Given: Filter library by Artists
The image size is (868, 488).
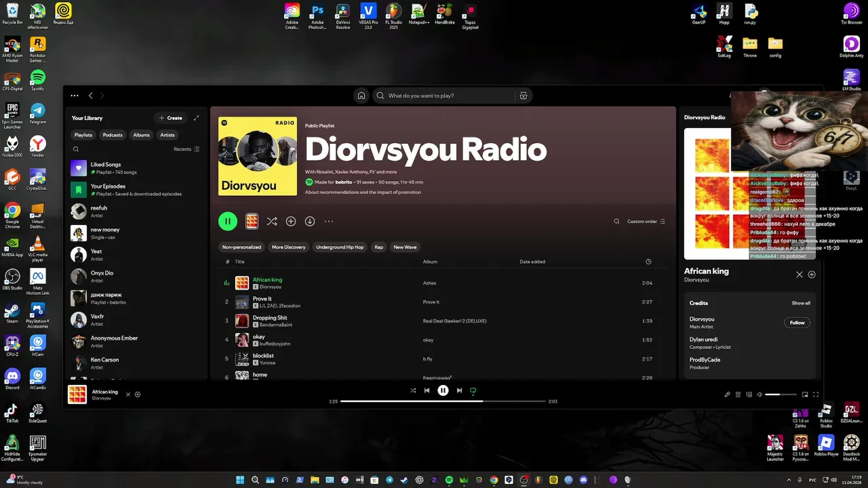Looking at the screenshot, I should (167, 135).
